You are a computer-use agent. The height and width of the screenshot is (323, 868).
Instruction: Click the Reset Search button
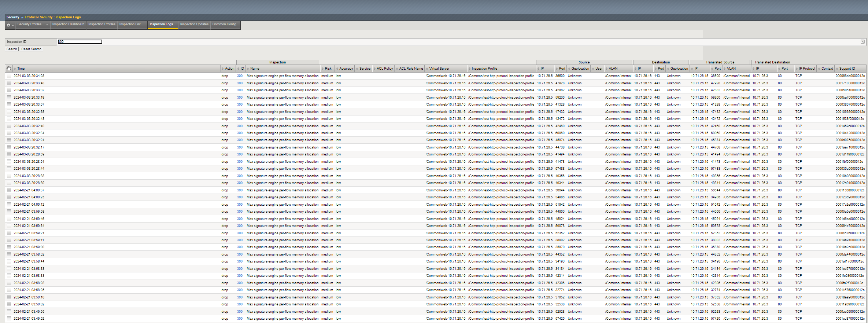tap(31, 49)
